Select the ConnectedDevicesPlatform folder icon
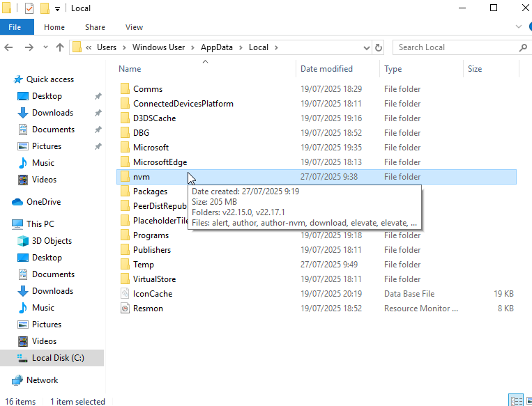 point(125,103)
